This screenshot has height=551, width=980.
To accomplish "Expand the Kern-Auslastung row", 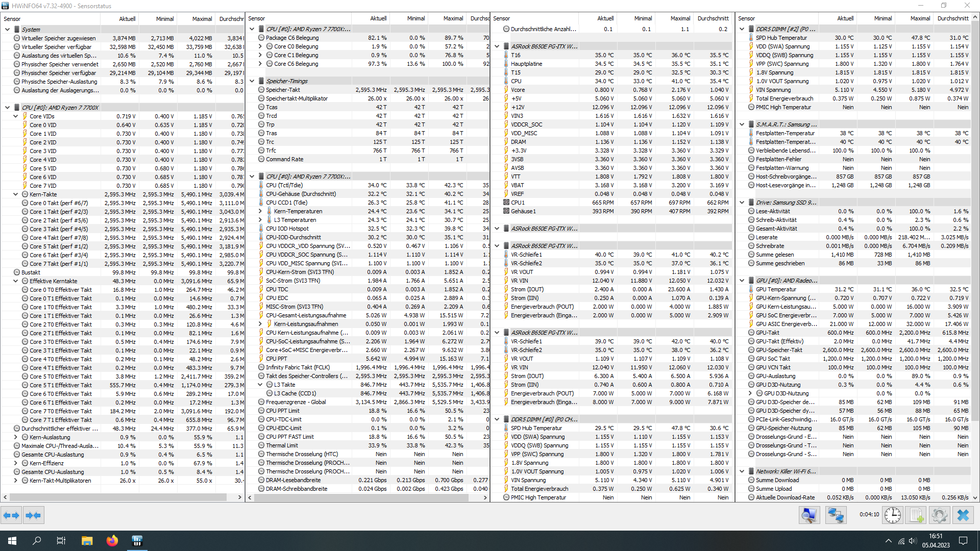I will click(x=16, y=437).
